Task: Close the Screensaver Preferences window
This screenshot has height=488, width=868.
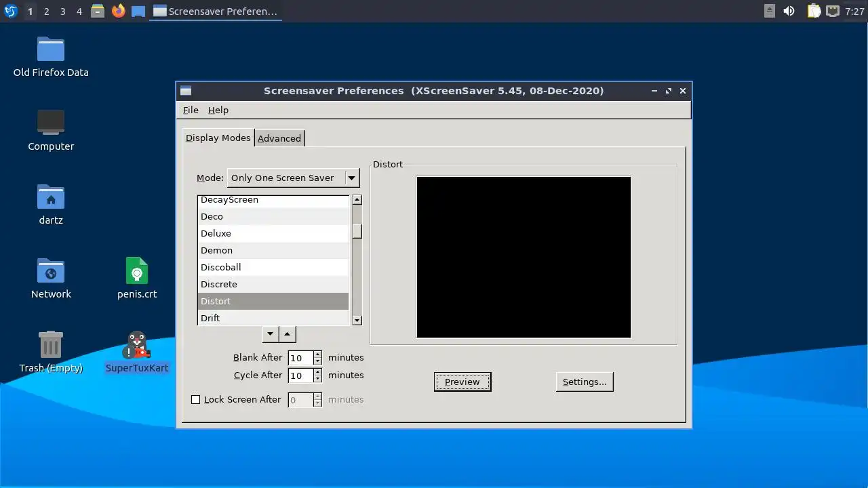Action: tap(683, 91)
